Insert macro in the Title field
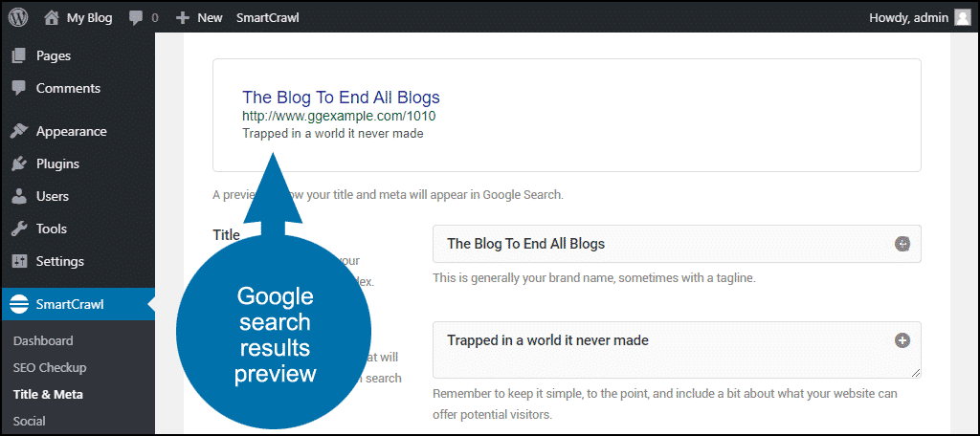 tap(902, 244)
